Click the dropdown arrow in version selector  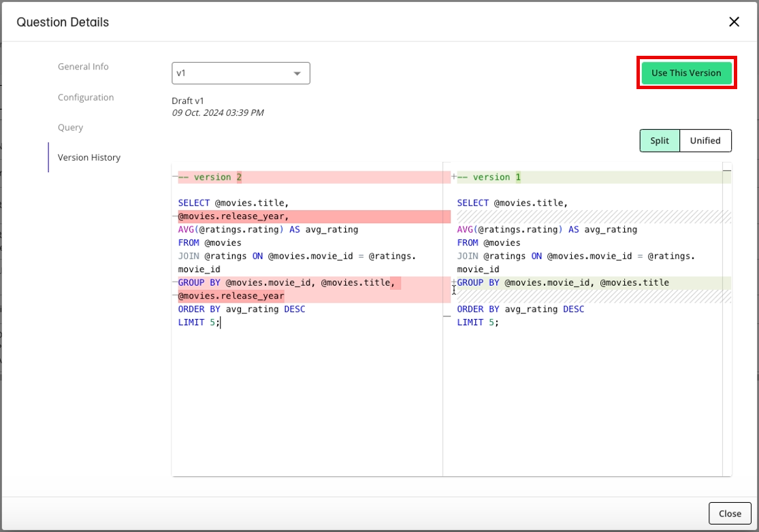[297, 73]
